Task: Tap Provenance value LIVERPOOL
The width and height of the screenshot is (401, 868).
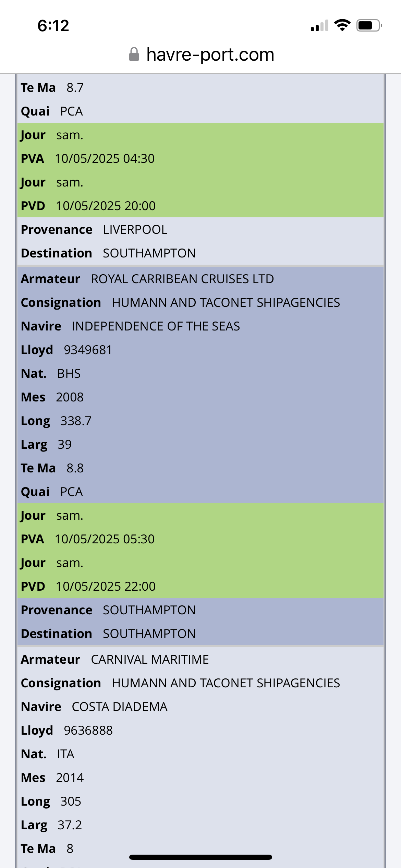Action: coord(135,229)
